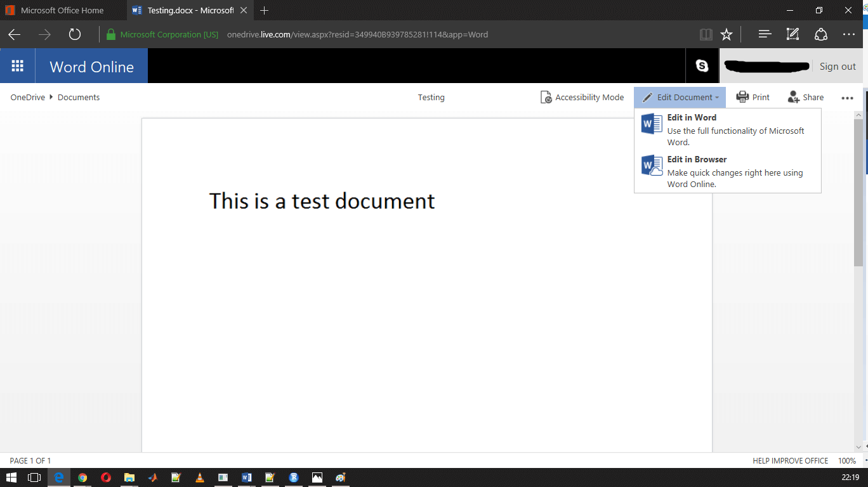Open File Explorer from taskbar
The width and height of the screenshot is (868, 487).
(129, 477)
